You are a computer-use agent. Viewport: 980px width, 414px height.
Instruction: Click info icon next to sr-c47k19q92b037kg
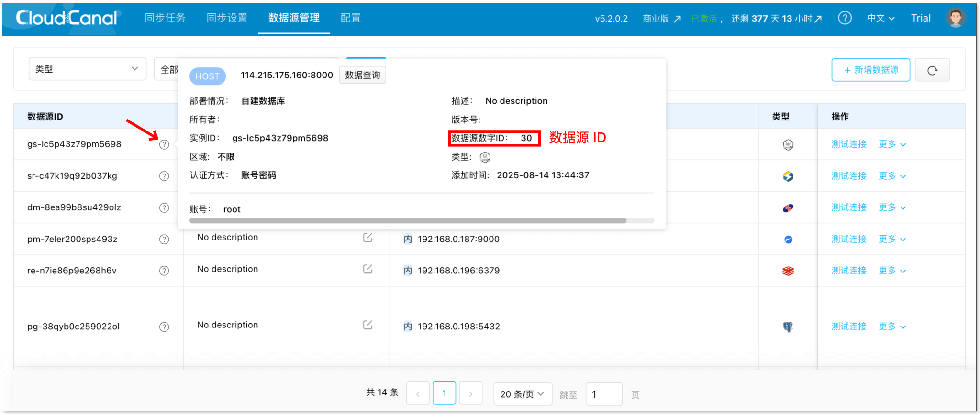click(164, 176)
